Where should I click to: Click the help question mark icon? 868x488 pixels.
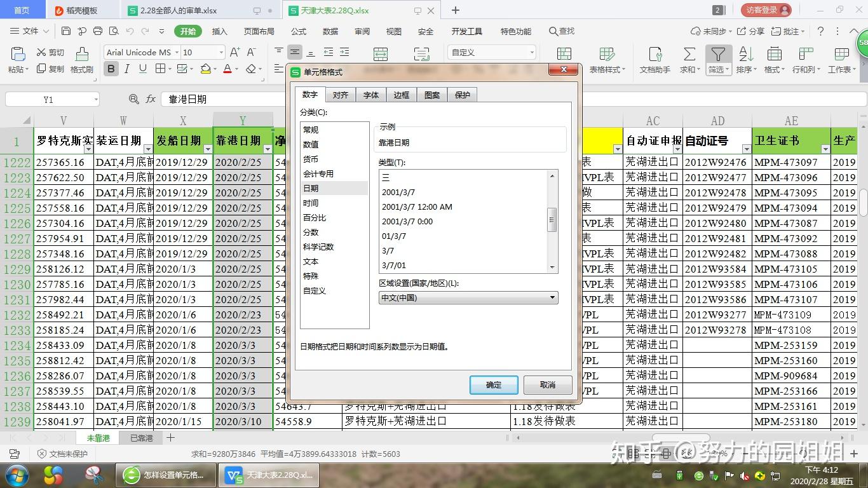coord(820,31)
